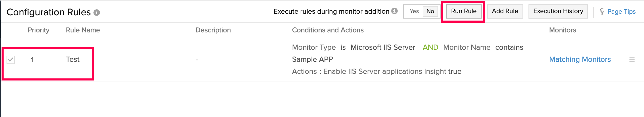Open the Page Tips link

tap(621, 11)
